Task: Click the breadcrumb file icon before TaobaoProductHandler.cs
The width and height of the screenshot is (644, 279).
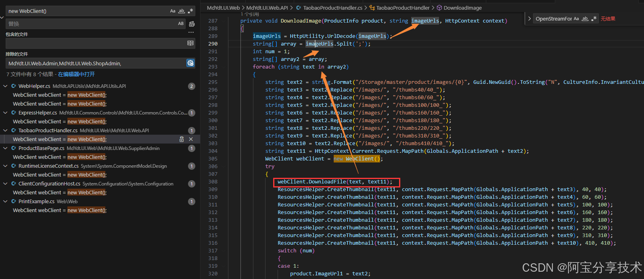Action: pos(299,8)
